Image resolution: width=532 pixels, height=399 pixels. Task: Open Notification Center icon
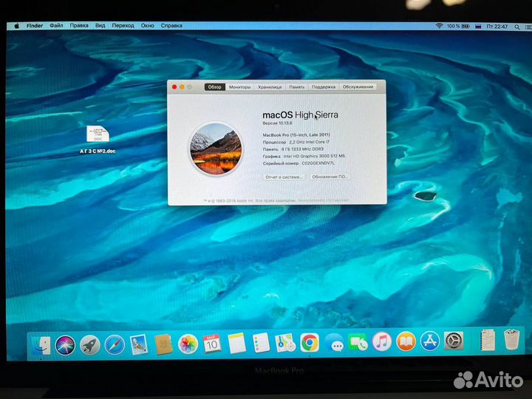coord(528,27)
